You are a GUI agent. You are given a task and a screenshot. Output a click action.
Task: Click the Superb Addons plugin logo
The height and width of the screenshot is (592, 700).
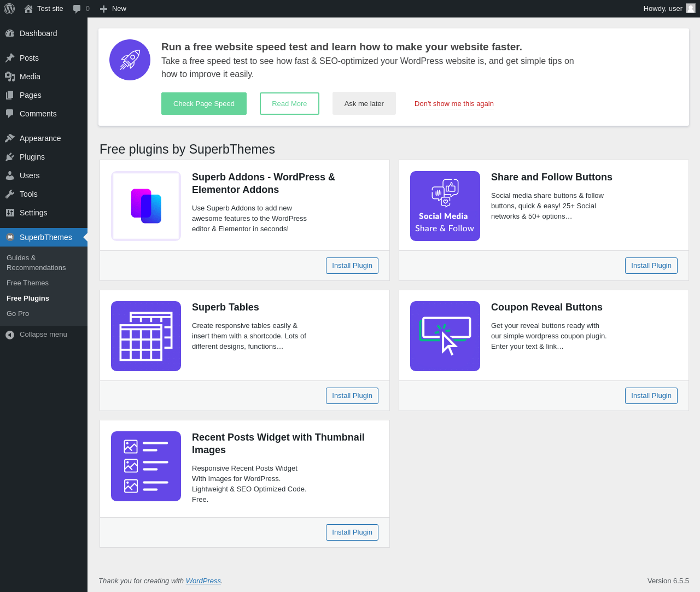146,206
